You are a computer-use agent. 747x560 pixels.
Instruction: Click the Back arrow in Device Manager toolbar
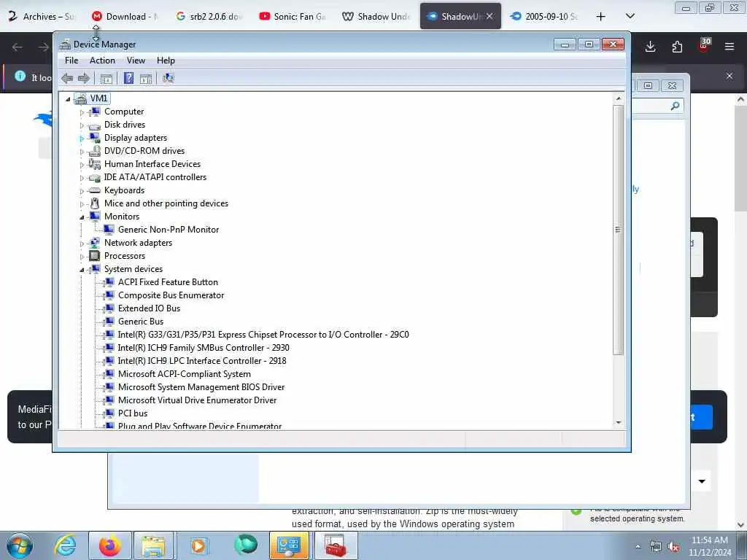coord(67,78)
